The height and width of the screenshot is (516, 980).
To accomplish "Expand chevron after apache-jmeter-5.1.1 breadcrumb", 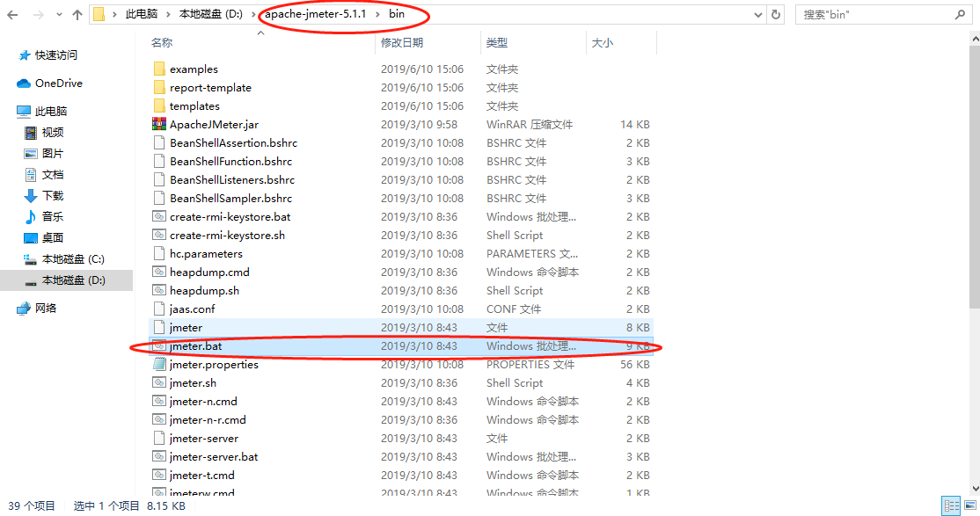I will click(x=377, y=14).
